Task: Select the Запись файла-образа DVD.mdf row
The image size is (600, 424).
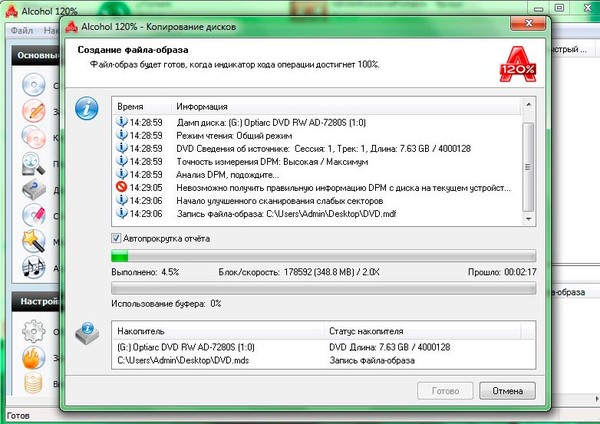Action: pos(318,214)
